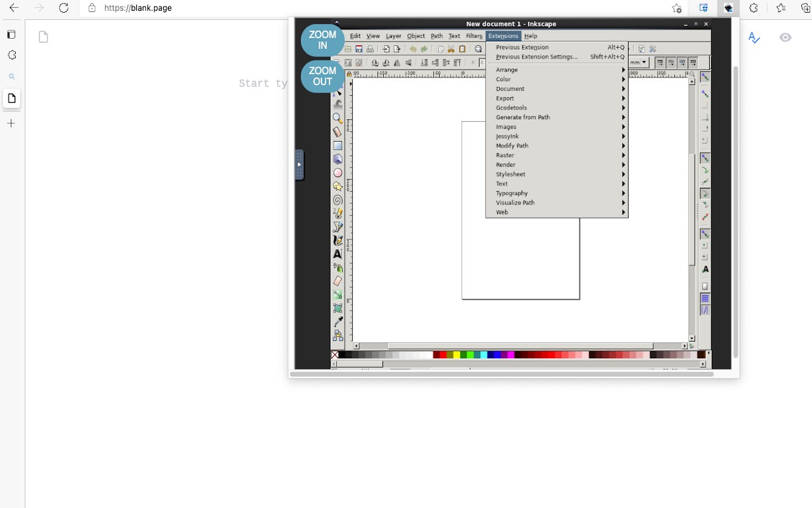Expand the Typography submenu
This screenshot has width=812, height=508.
pyautogui.click(x=557, y=193)
